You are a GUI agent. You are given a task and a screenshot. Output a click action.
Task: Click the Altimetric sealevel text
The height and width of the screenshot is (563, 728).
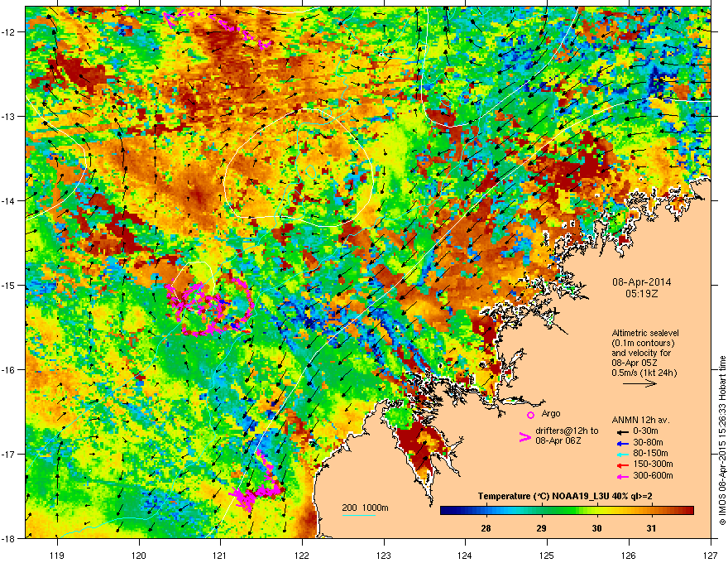tap(645, 333)
